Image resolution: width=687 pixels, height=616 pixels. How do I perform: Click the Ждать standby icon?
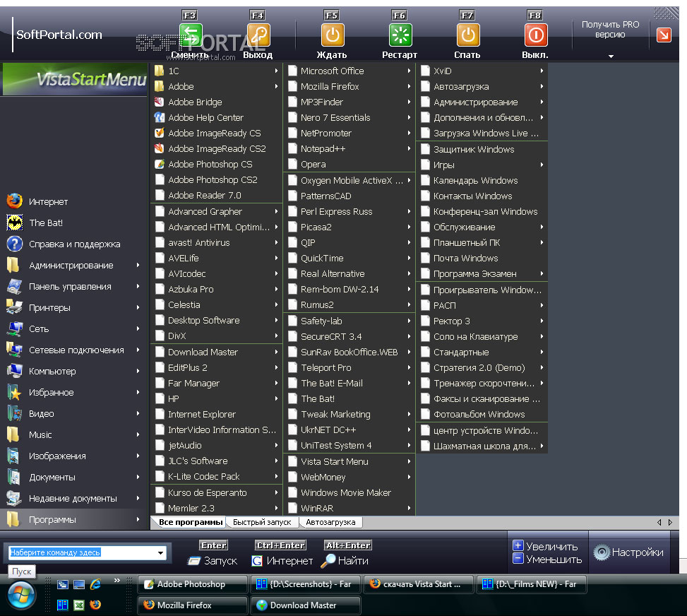coord(332,35)
